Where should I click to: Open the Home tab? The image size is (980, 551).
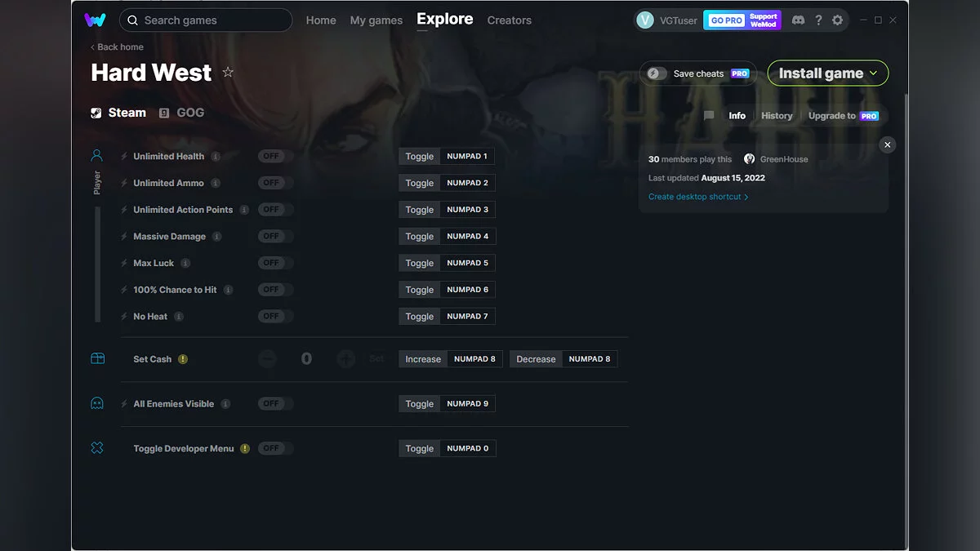click(x=321, y=20)
